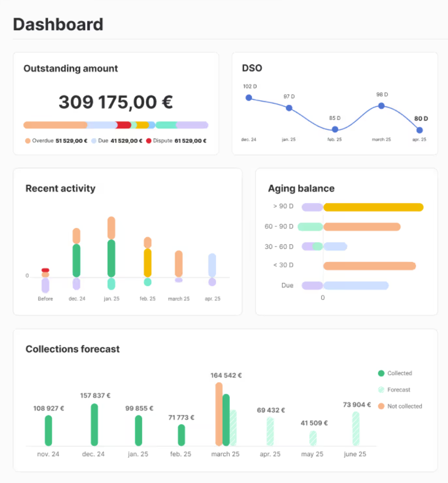
Task: Click the 102 D data point in DSO chart
Action: click(x=249, y=98)
